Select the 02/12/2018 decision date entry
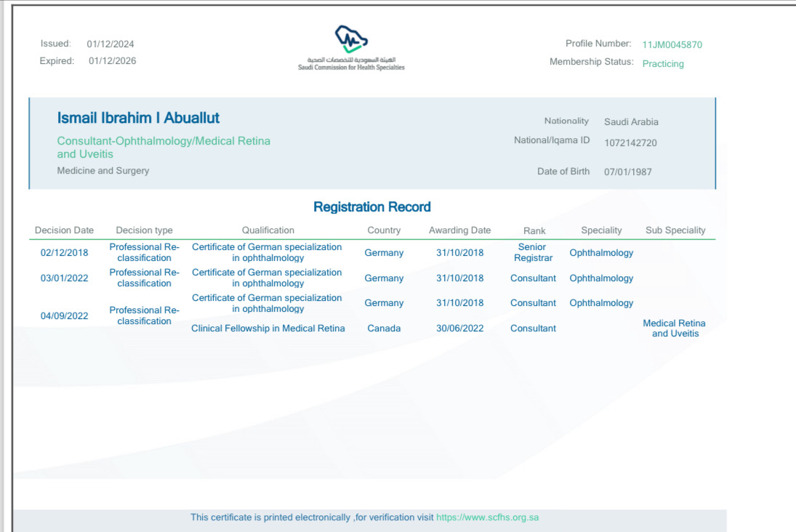 [64, 253]
